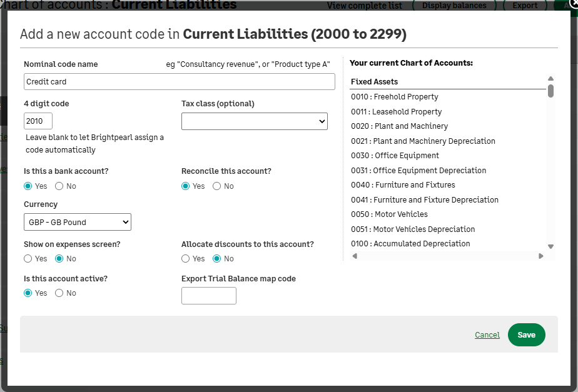Save the new account code
Viewport: 578px width, 392px height.
point(527,335)
